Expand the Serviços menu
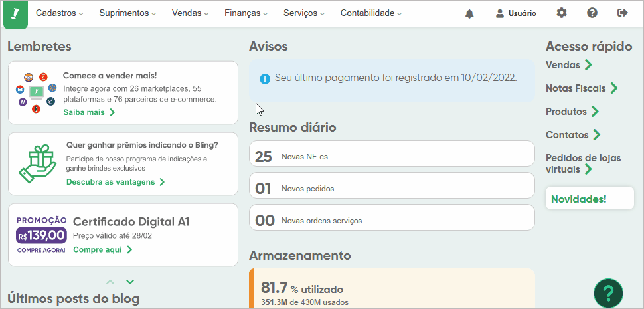This screenshot has width=644, height=309. click(304, 13)
